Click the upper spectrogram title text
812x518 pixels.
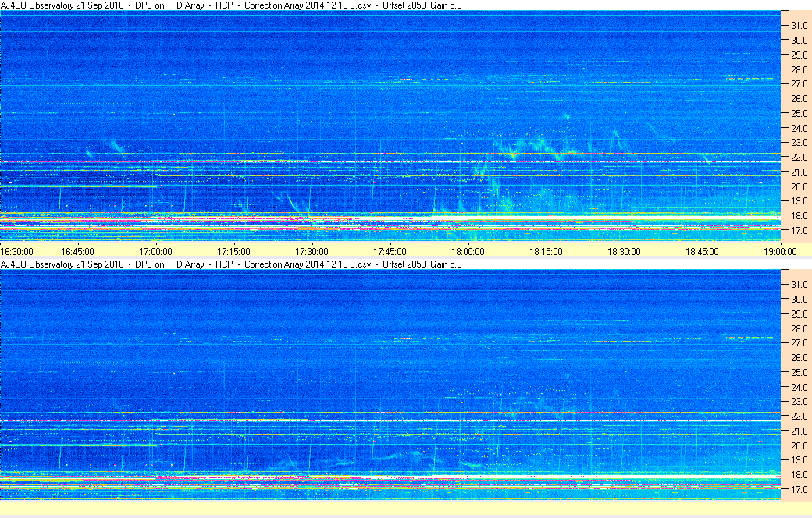point(231,5)
